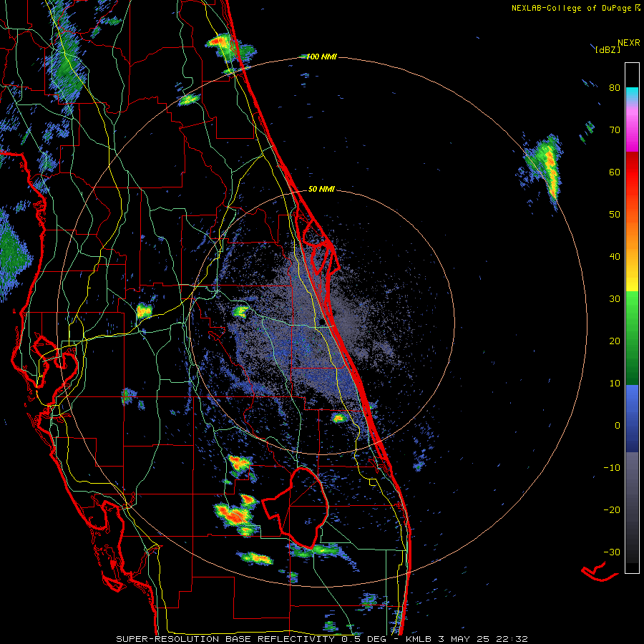Viewport: 644px width, 644px height.
Task: Click the radar site center dot near coast
Action: (x=321, y=321)
